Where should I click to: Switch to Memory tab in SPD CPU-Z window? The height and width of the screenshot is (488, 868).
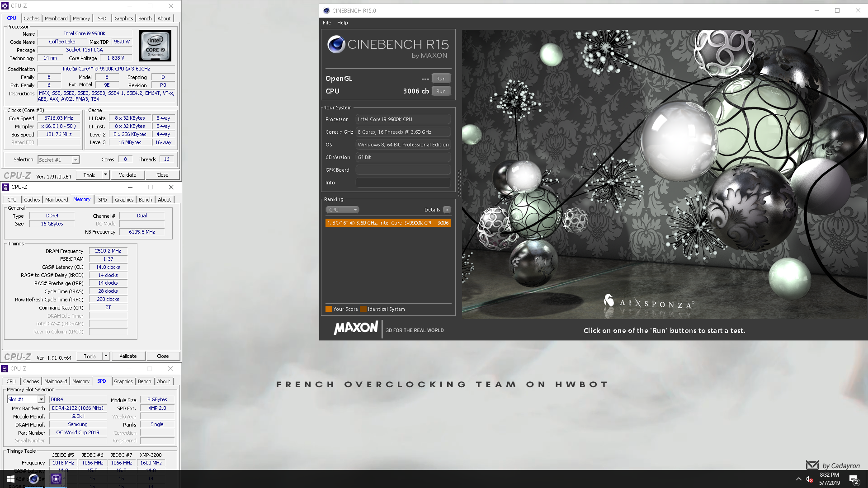[x=81, y=381]
